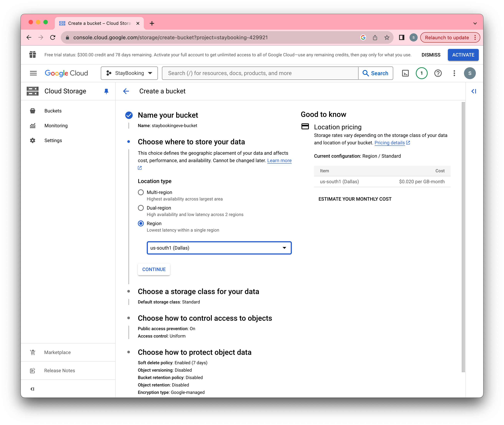Click the CONTINUE button
The image size is (504, 425).
(154, 269)
